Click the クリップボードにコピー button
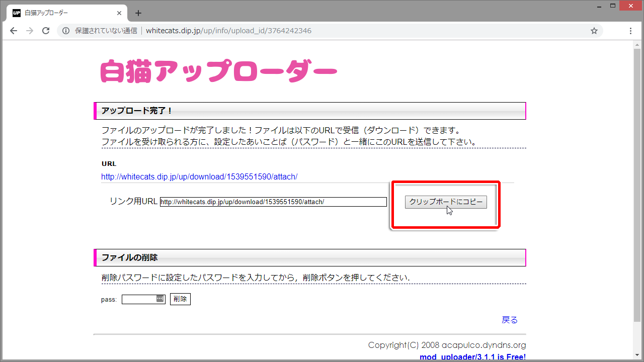The image size is (644, 362). (445, 202)
